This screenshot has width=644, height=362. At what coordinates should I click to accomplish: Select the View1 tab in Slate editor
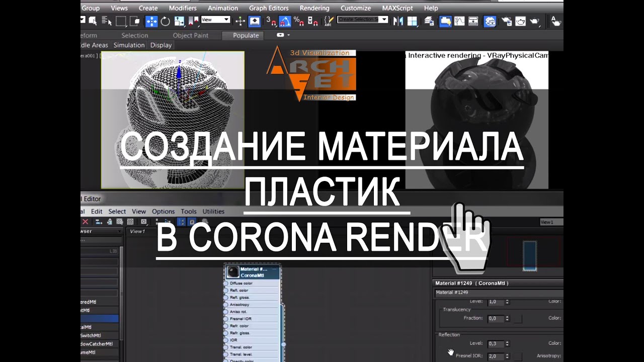137,232
